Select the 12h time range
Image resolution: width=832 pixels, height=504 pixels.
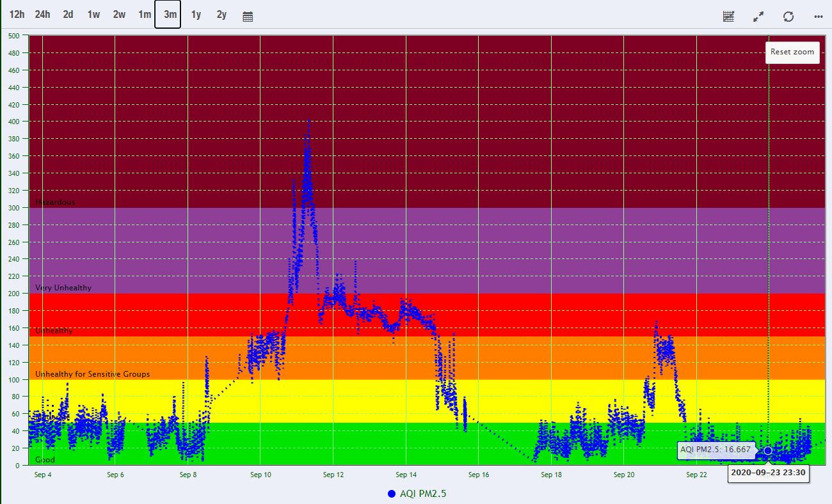[17, 15]
